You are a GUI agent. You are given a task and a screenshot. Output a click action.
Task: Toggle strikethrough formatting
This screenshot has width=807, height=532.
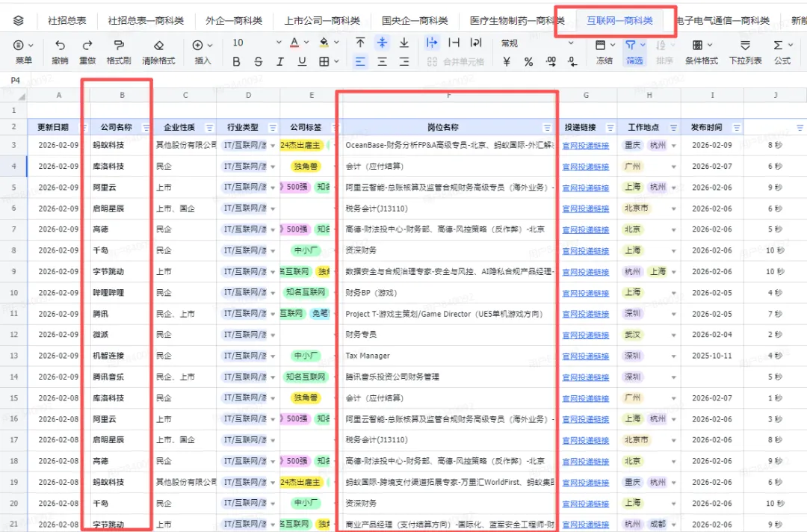point(259,62)
